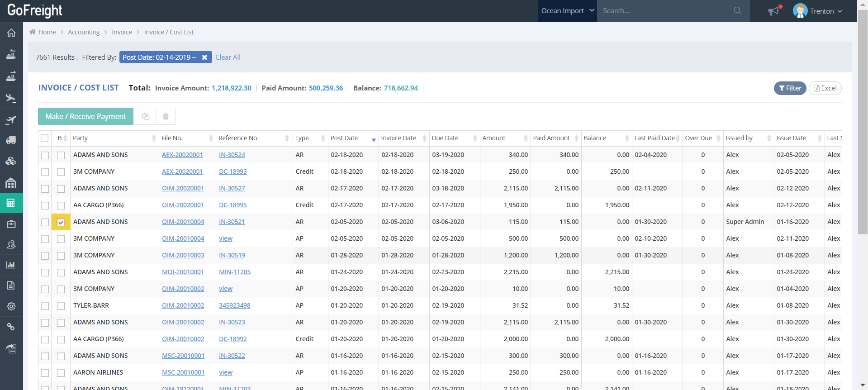
Task: Sort by Due Date column header
Action: pos(454,138)
